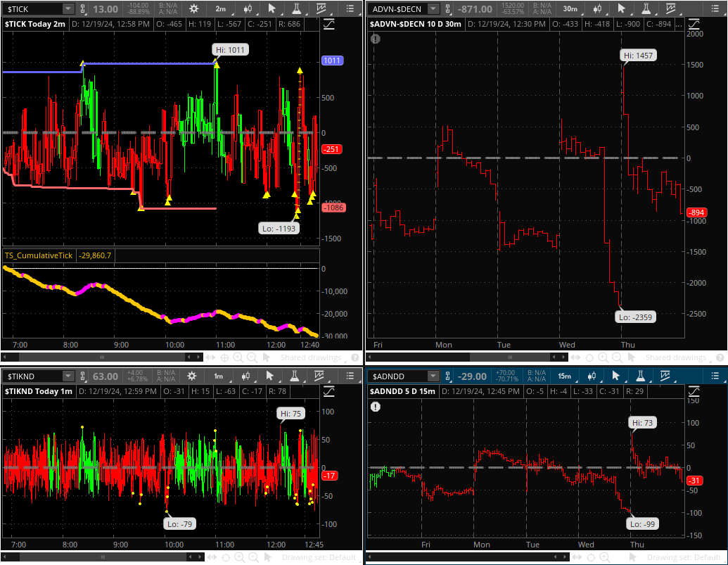Open 30m timeframe dropdown

[x=570, y=9]
